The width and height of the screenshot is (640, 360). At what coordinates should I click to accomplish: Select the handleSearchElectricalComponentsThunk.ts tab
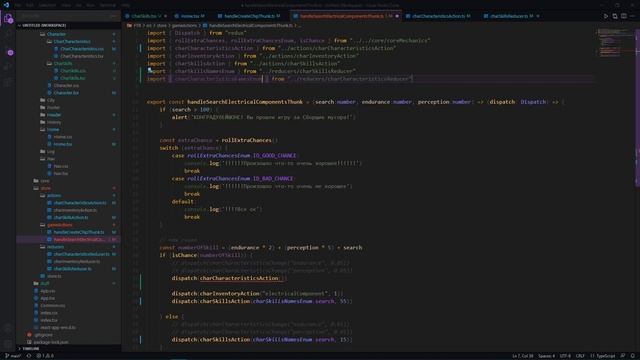(x=342, y=16)
